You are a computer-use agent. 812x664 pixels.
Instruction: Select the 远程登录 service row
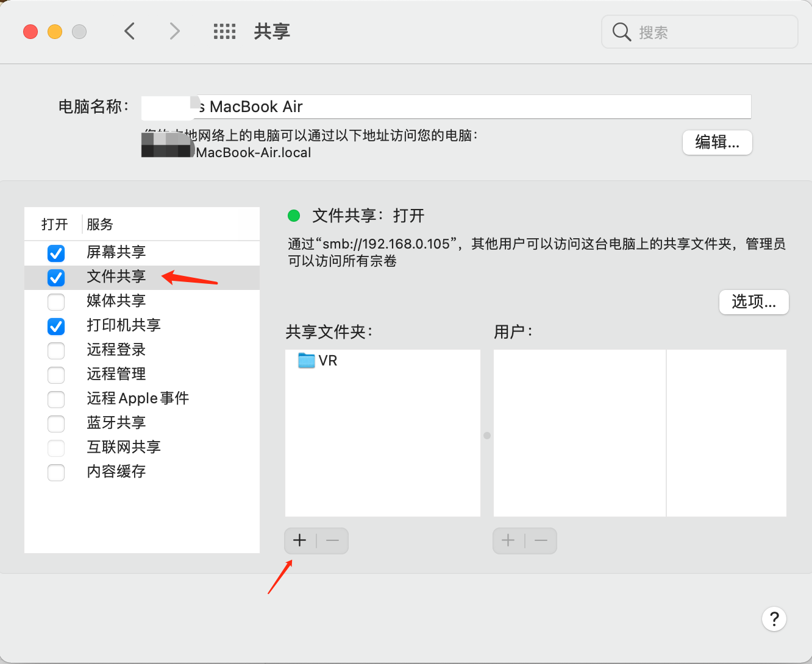coord(142,350)
